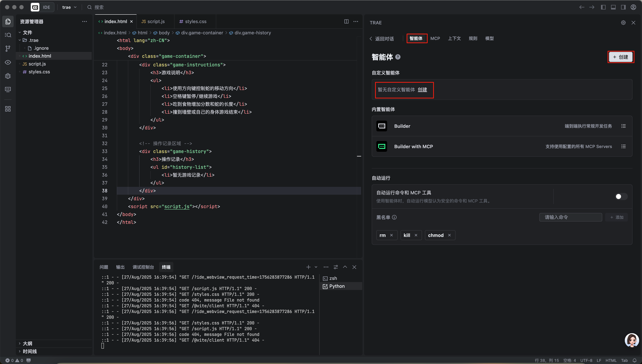Viewport: 642px width, 364px height.
Task: Click the terminal panel settings sliders icon
Action: 336,267
